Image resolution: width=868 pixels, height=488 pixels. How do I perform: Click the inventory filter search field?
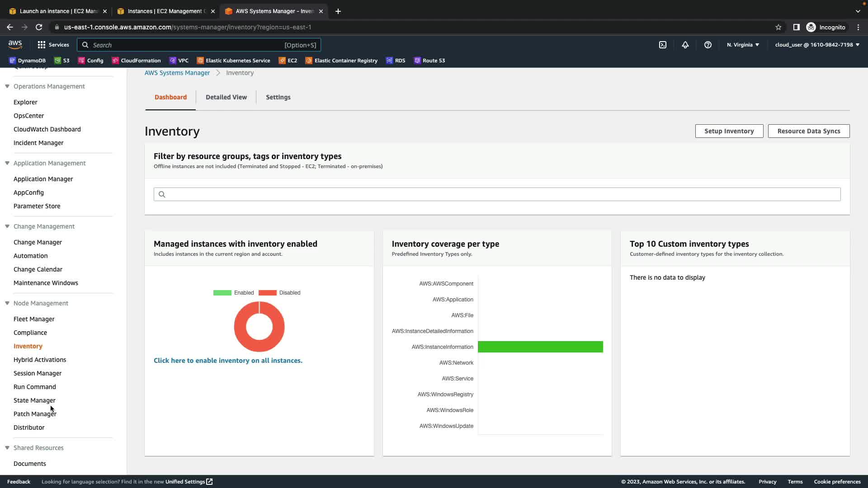coord(497,194)
